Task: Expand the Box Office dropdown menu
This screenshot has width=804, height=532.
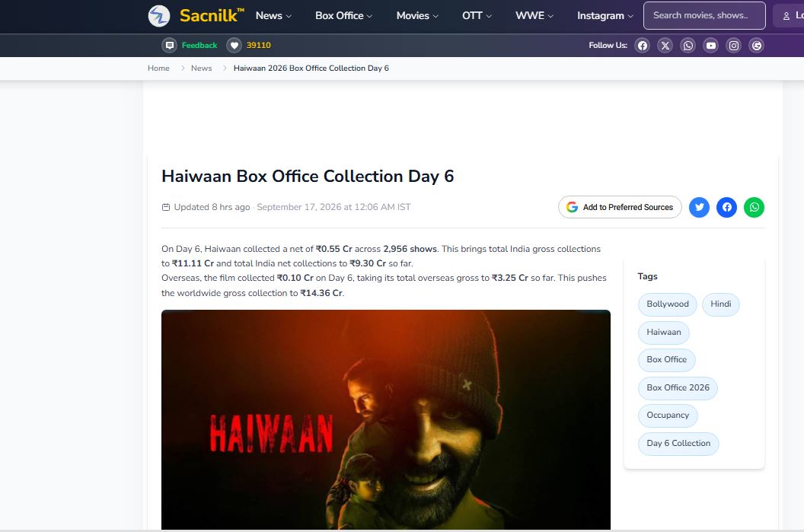Action: [343, 16]
